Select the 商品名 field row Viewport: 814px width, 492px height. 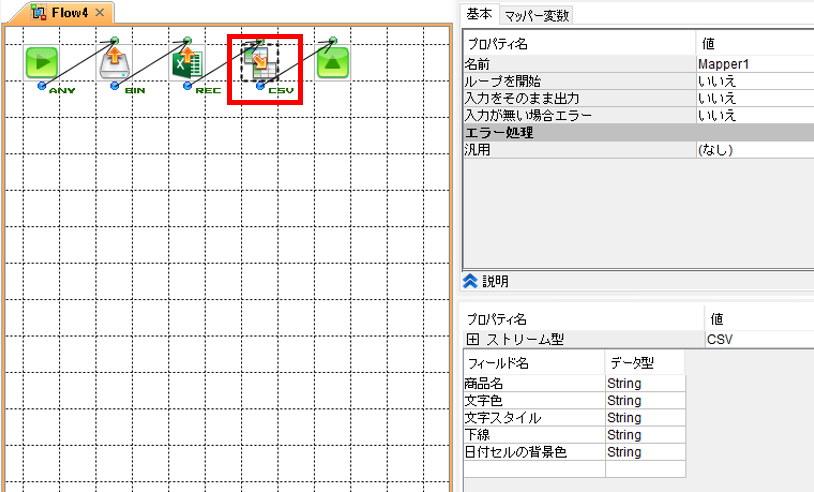(x=575, y=384)
